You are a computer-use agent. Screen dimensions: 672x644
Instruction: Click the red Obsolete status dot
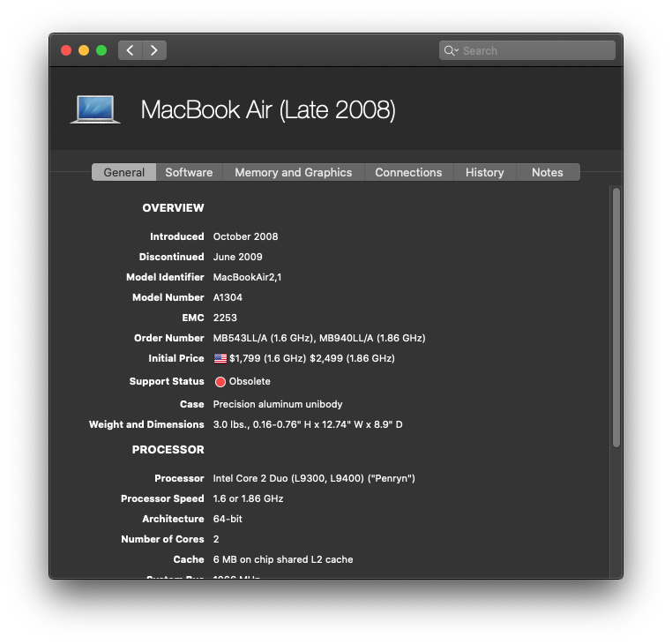tap(220, 382)
